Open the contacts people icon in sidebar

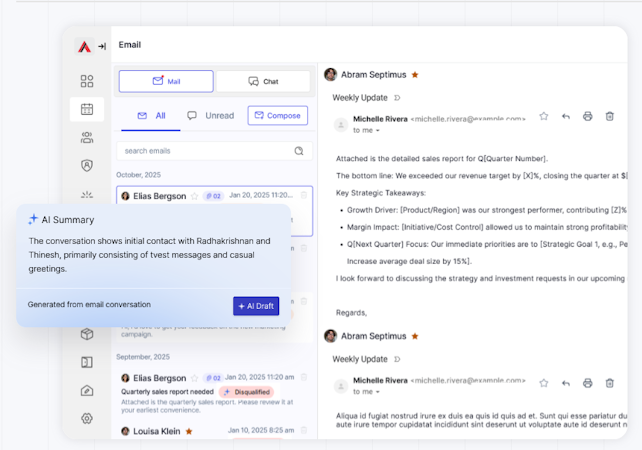click(x=87, y=138)
